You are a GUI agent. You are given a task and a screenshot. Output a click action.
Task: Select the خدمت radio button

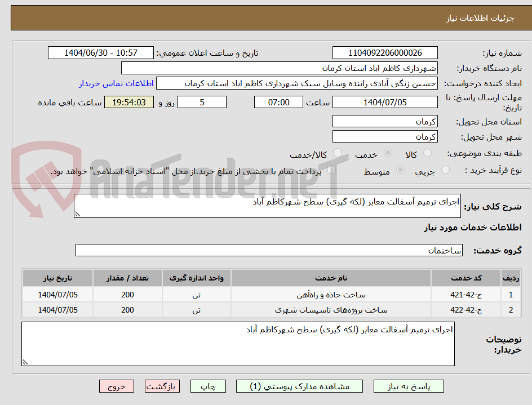[x=389, y=153]
